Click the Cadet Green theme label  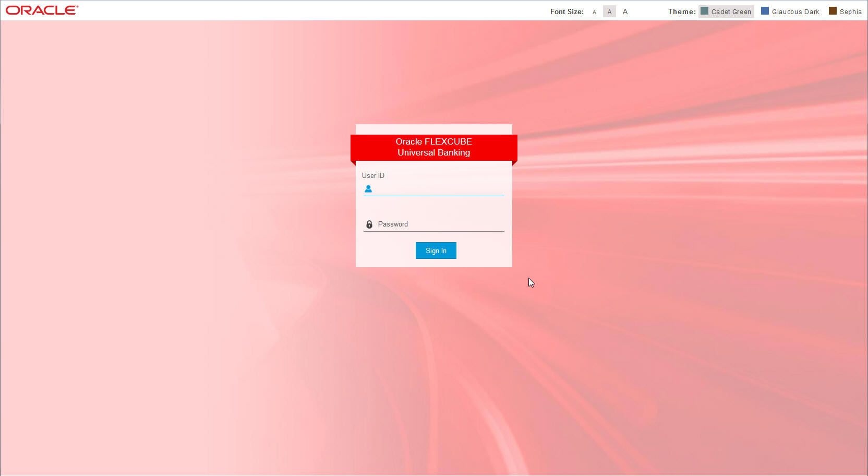pos(731,11)
